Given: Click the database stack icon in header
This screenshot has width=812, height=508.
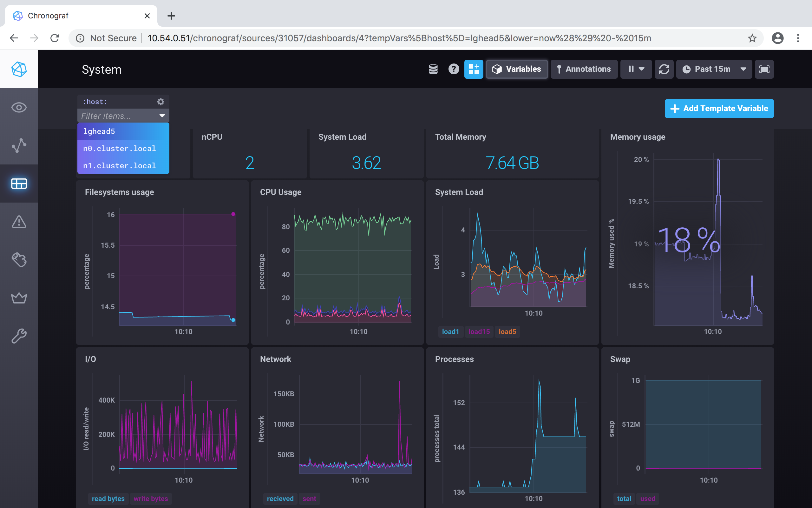Looking at the screenshot, I should (x=433, y=69).
